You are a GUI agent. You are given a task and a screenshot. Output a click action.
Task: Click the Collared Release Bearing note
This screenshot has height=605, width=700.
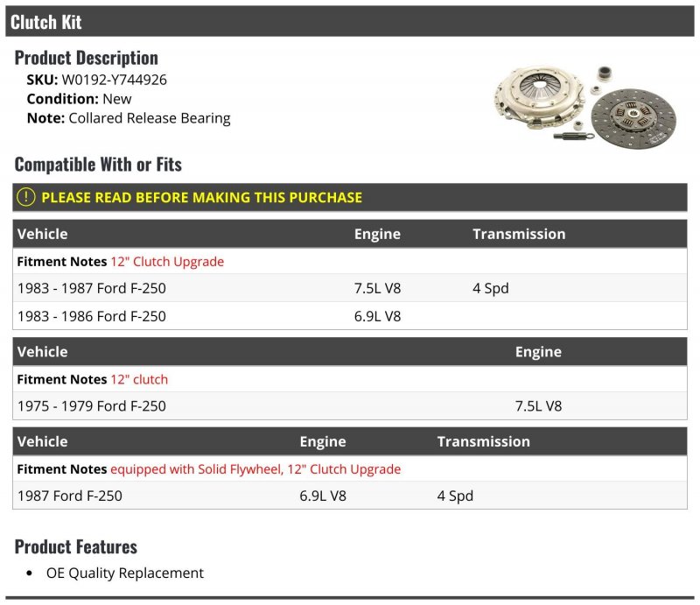pyautogui.click(x=150, y=118)
